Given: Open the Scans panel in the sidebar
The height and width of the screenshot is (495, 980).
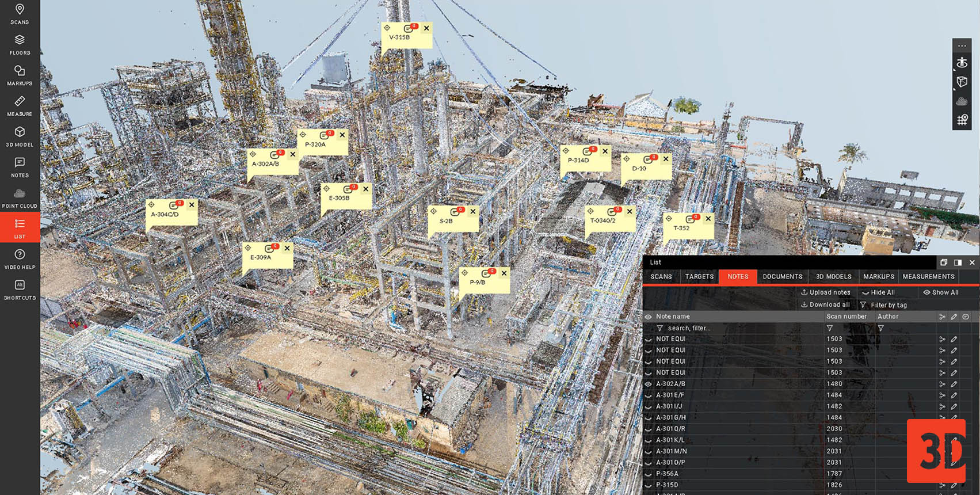Looking at the screenshot, I should [x=20, y=14].
